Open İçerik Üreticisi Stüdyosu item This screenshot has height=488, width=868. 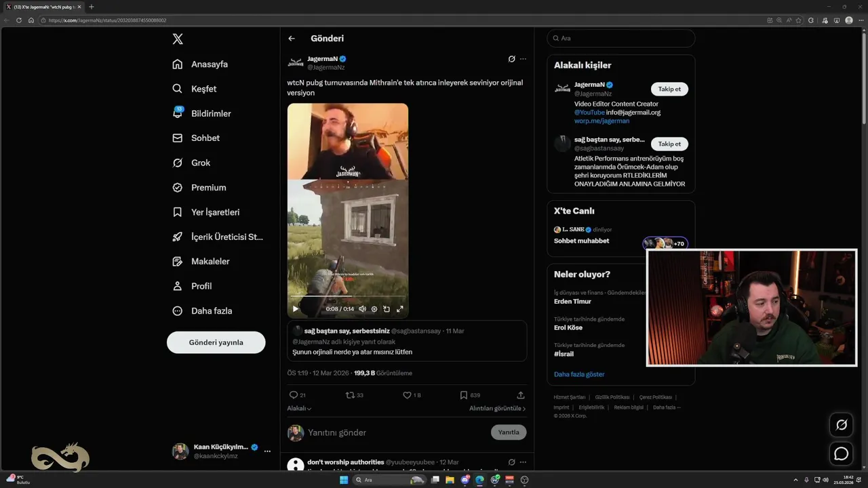click(218, 237)
